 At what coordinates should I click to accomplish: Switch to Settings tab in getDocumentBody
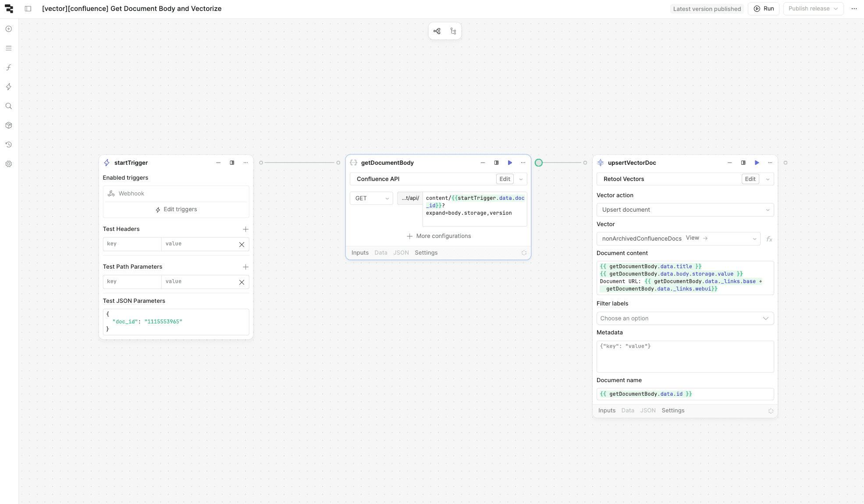click(x=426, y=253)
